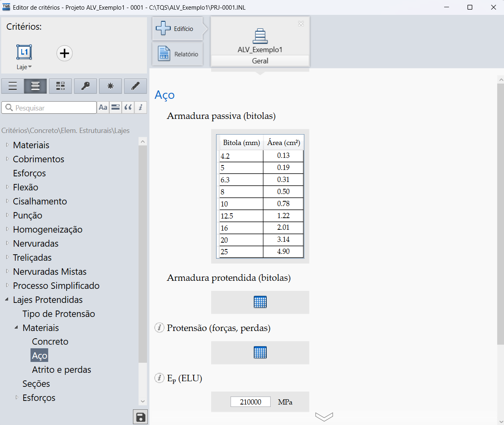
Task: Click the Edifício button
Action: point(178,29)
